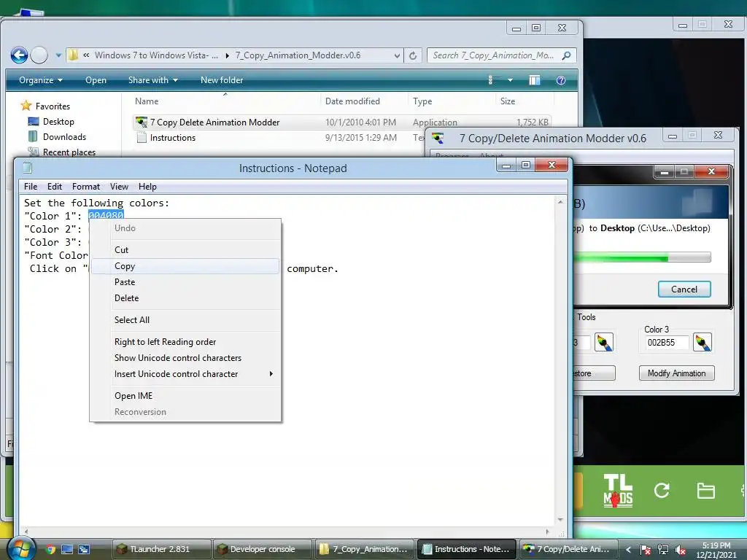Click the magnifier icon in the search box

[566, 55]
